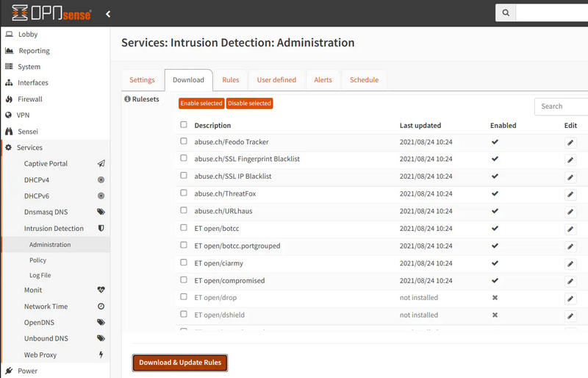
Task: Check the abuse.ch/Feodo Tracker checkbox
Action: (183, 141)
